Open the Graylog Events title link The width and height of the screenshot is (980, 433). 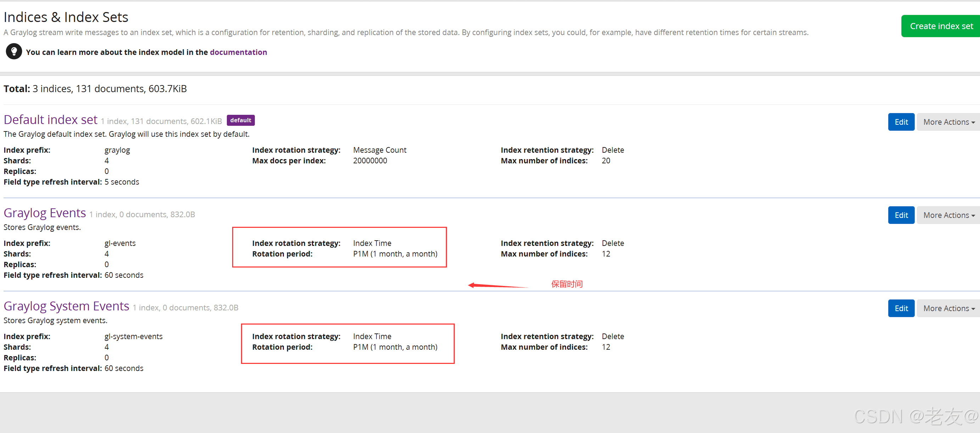45,213
